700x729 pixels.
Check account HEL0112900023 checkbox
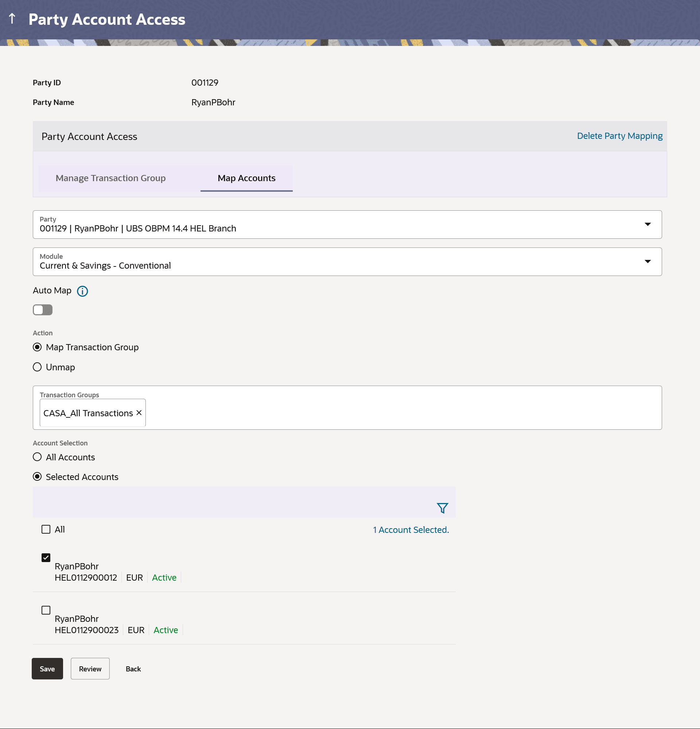point(46,610)
